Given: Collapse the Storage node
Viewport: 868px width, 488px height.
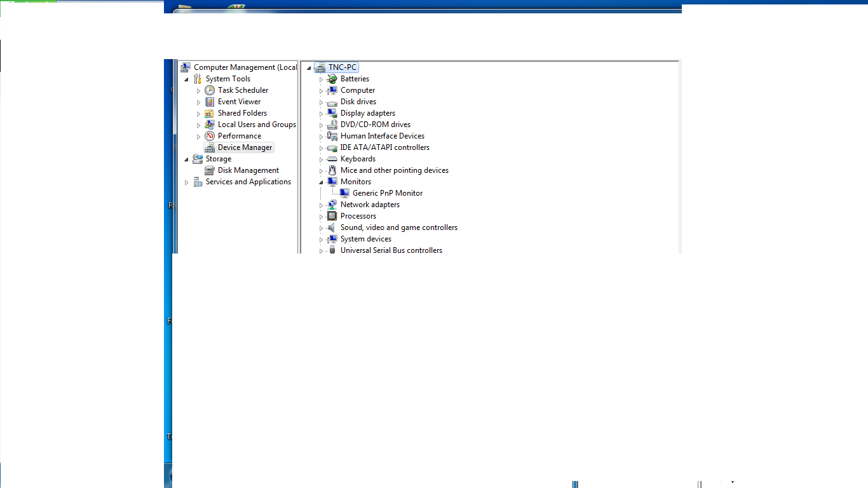Looking at the screenshot, I should [186, 159].
